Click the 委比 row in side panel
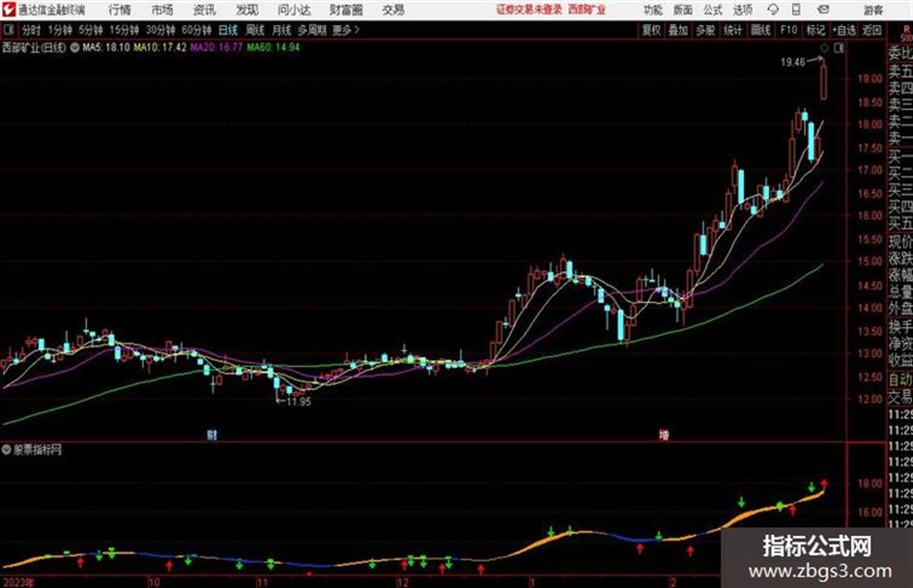Screen dimensions: 913x588 tap(900, 53)
